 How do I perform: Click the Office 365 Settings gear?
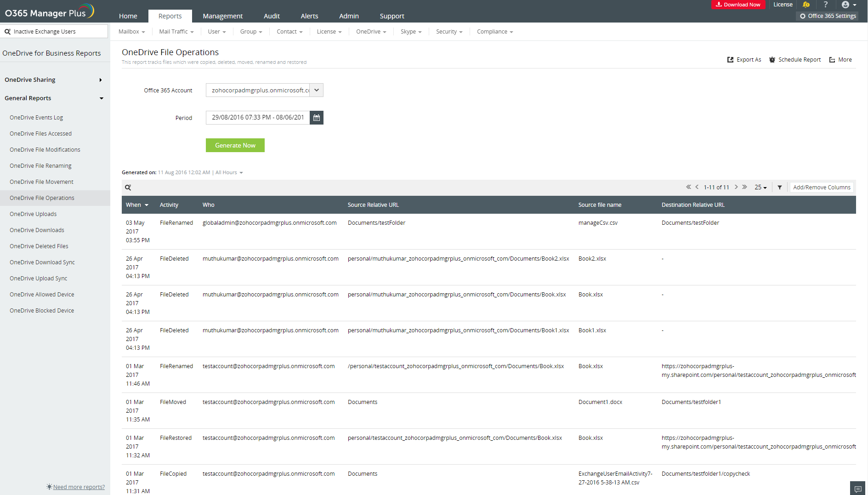pos(803,16)
